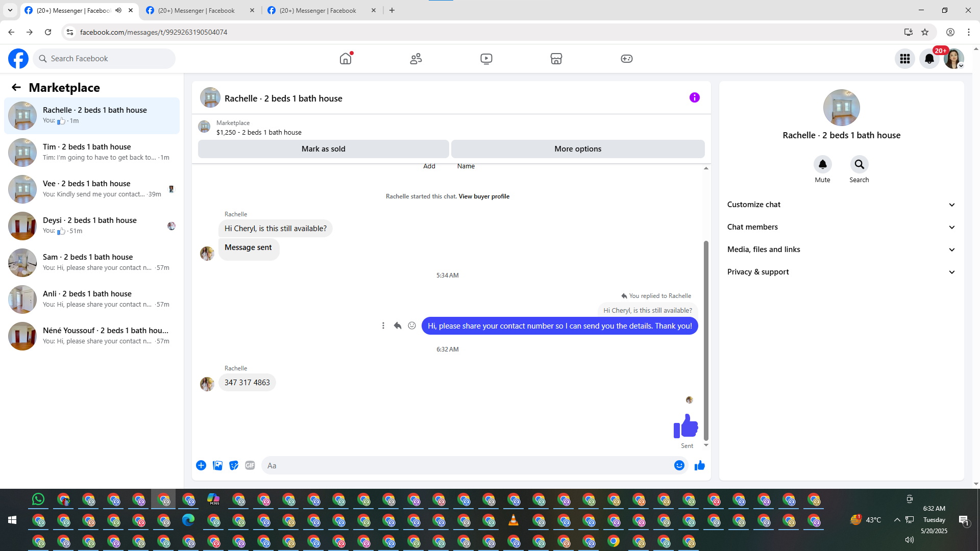The width and height of the screenshot is (980, 551).
Task: Open the sticker chooser icon
Action: tap(234, 465)
